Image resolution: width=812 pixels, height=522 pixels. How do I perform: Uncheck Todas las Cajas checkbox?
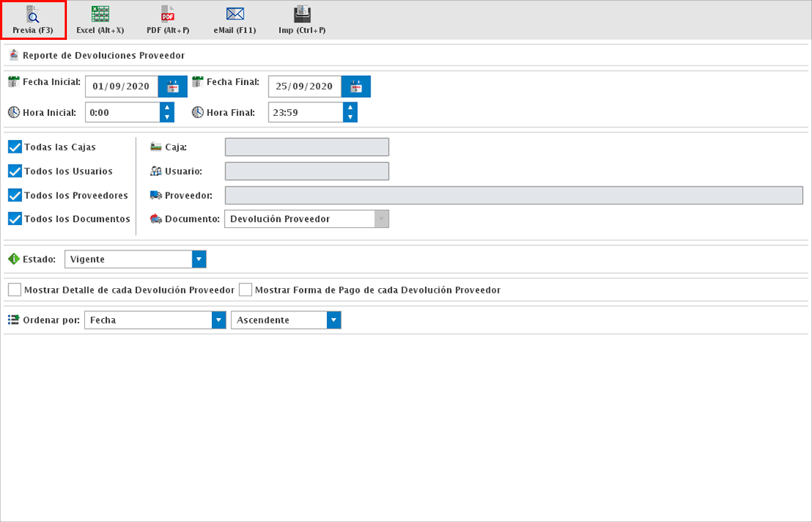pos(14,147)
